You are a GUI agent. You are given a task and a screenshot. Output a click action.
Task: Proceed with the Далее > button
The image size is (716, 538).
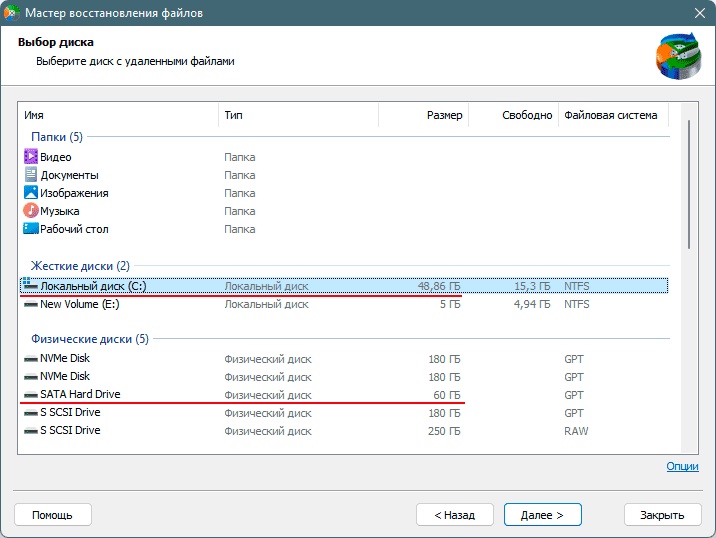[542, 515]
